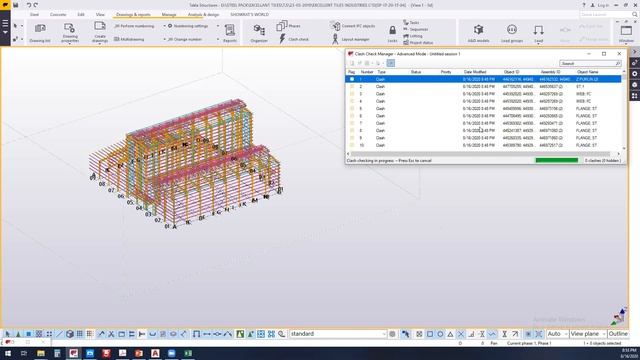Click Perform numbering
Image resolution: width=640 pixels, height=360 pixels.
134,26
